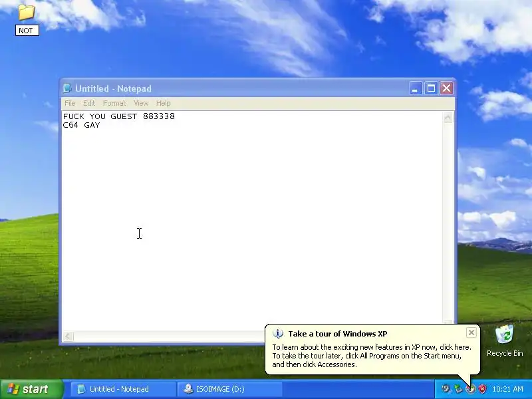
Task: Click the info icon in the tour balloon
Action: 278,334
